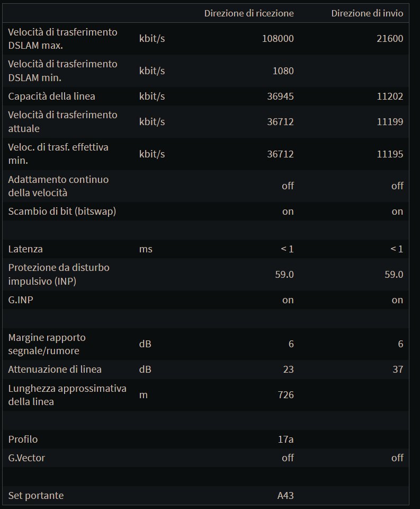The height and width of the screenshot is (509, 420).
Task: Click the Margine rapporto segnale/rumore label
Action: click(47, 344)
